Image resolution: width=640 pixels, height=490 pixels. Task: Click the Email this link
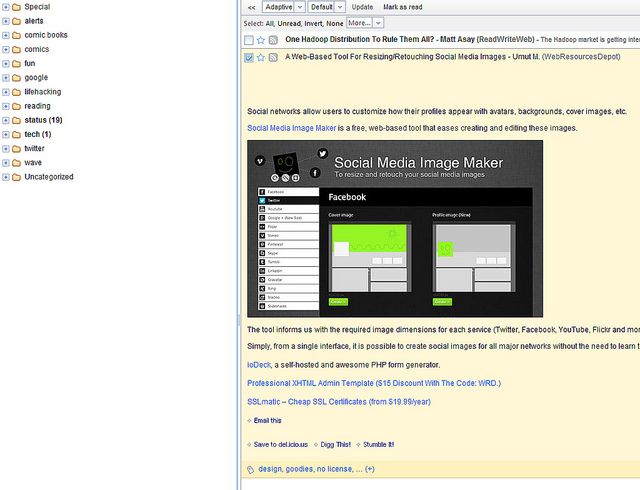coord(267,421)
